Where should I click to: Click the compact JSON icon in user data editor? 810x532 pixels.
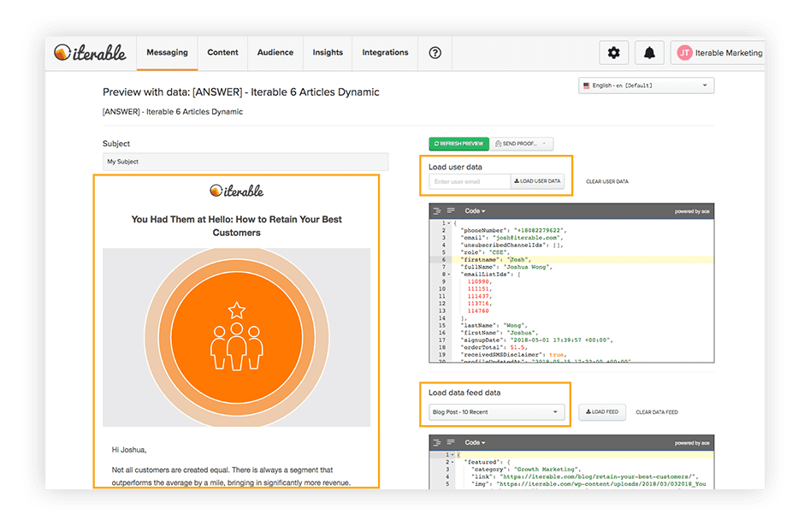[x=451, y=210]
